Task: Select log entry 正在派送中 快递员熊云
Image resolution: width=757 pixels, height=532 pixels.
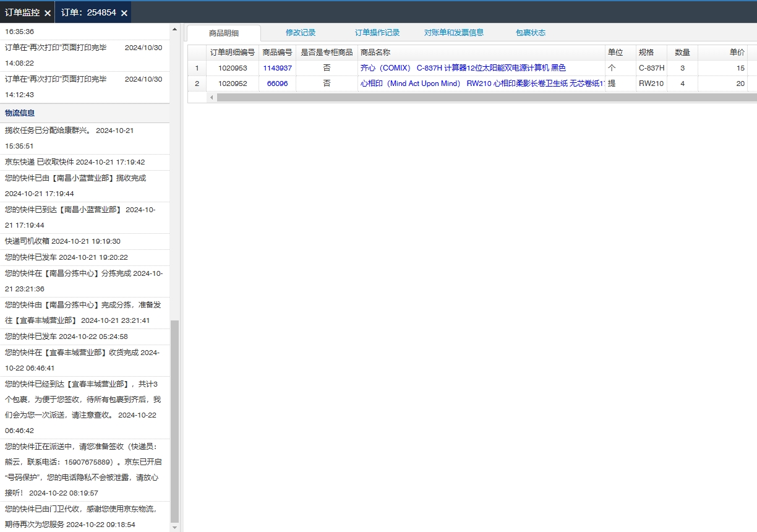Action: 85,470
